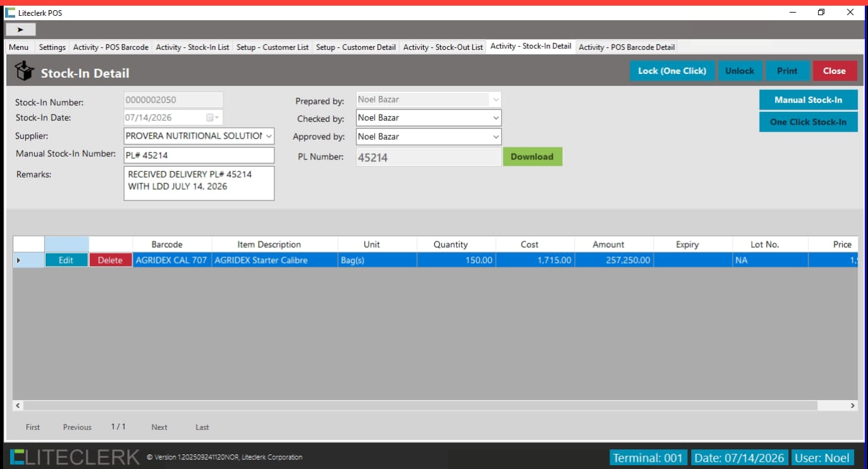The width and height of the screenshot is (868, 469).
Task: Open the Approved by dropdown
Action: (x=496, y=137)
